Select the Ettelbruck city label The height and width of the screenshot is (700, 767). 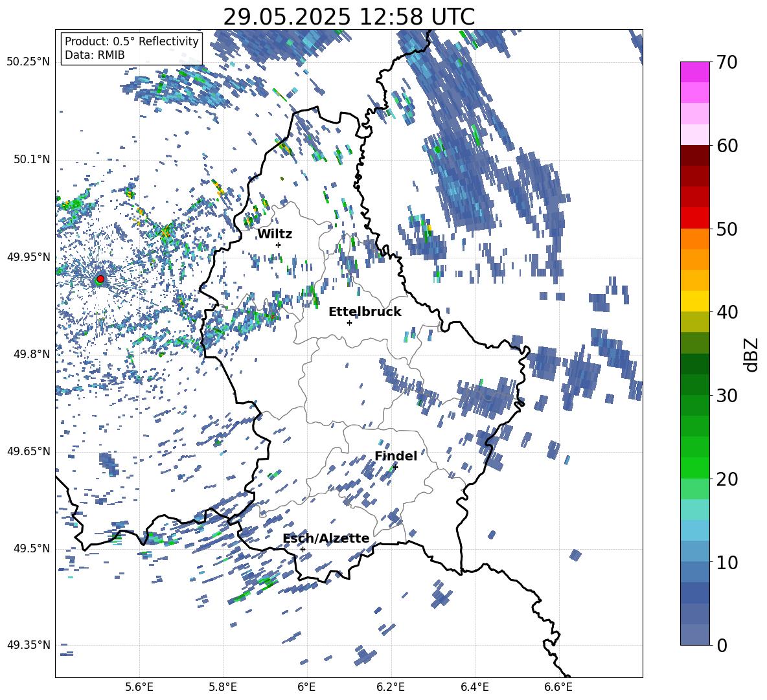[365, 312]
